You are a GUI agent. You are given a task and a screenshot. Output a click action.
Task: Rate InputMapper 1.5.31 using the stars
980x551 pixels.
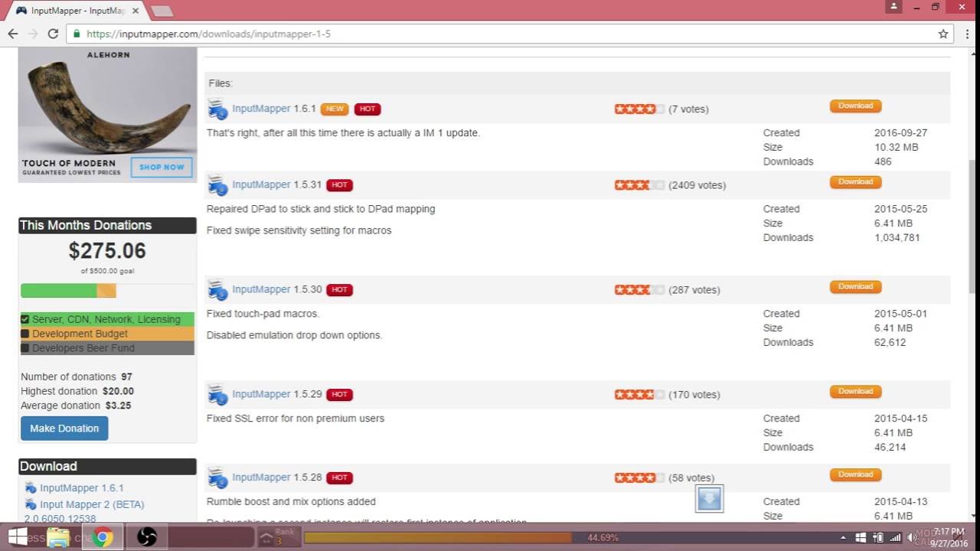(639, 184)
